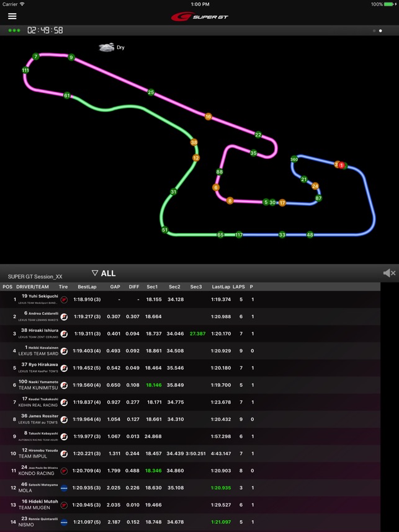Screen dimensions: 399x532
Task: Select the Hideki Mutoh TEAM MUGEN row
Action: [190, 505]
